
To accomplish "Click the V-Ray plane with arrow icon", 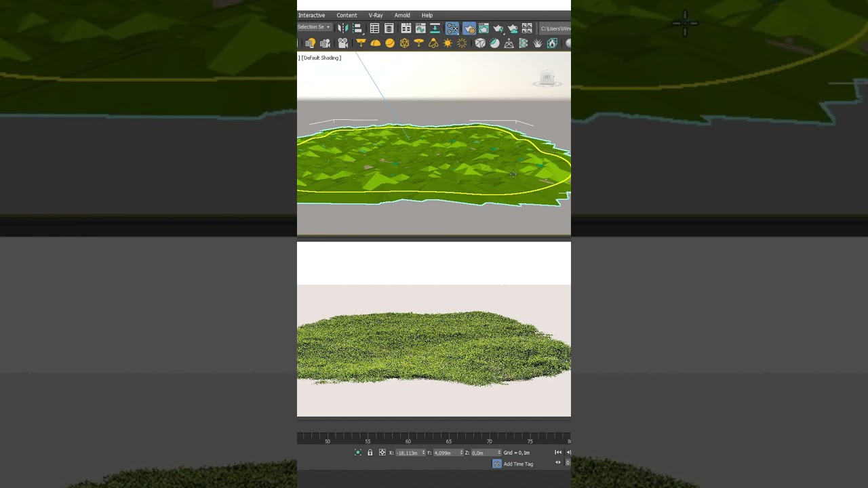I will (x=509, y=43).
